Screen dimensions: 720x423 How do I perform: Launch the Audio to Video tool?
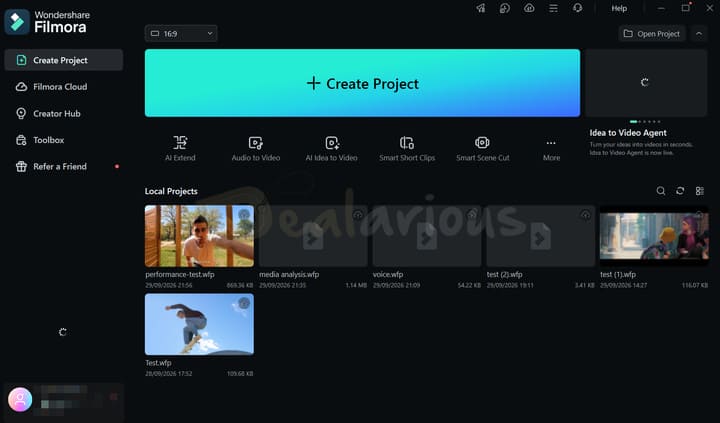[256, 148]
